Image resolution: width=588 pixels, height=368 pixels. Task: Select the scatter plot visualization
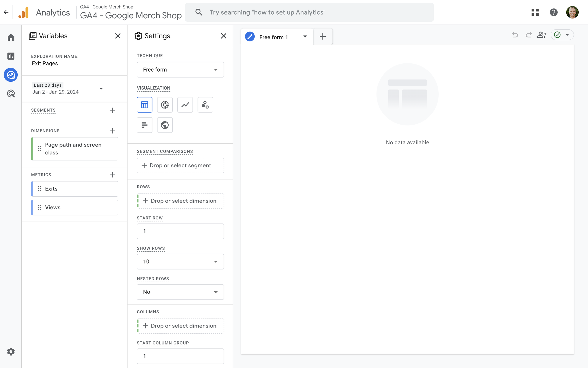(x=205, y=105)
